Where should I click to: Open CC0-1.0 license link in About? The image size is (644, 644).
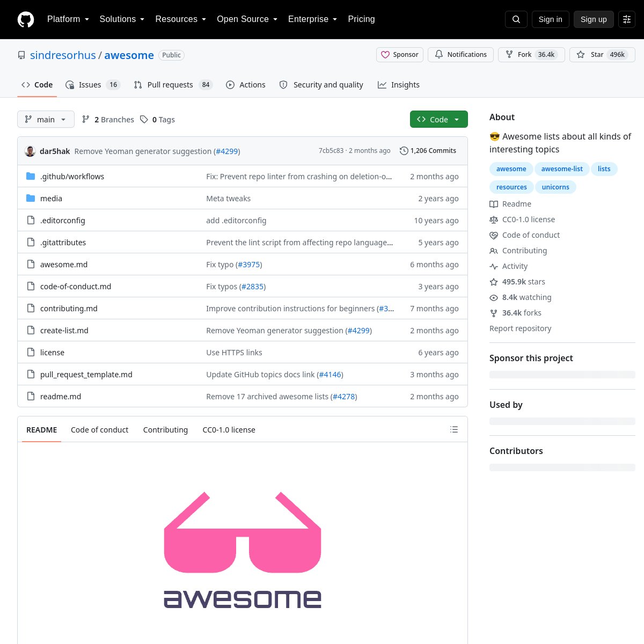(522, 219)
